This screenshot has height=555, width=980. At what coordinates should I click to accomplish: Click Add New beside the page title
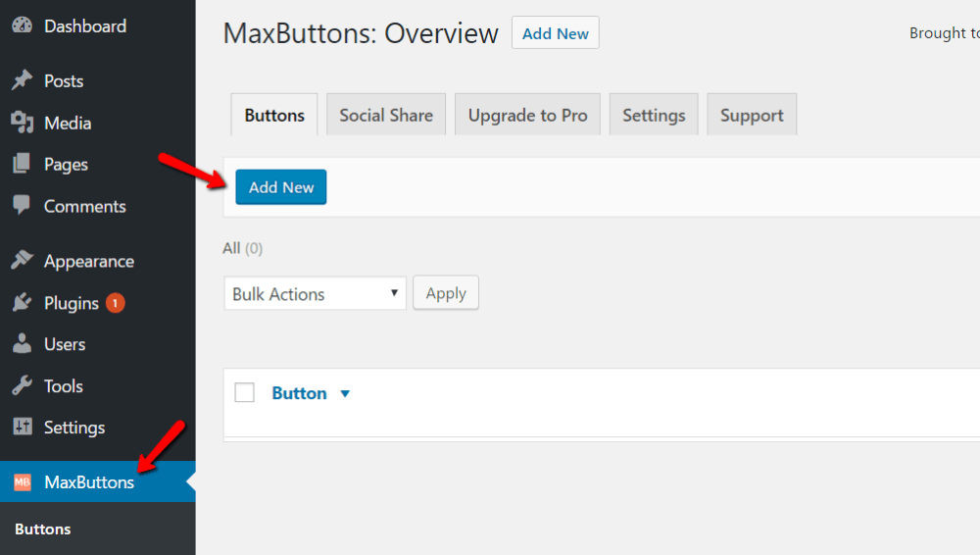pyautogui.click(x=555, y=33)
